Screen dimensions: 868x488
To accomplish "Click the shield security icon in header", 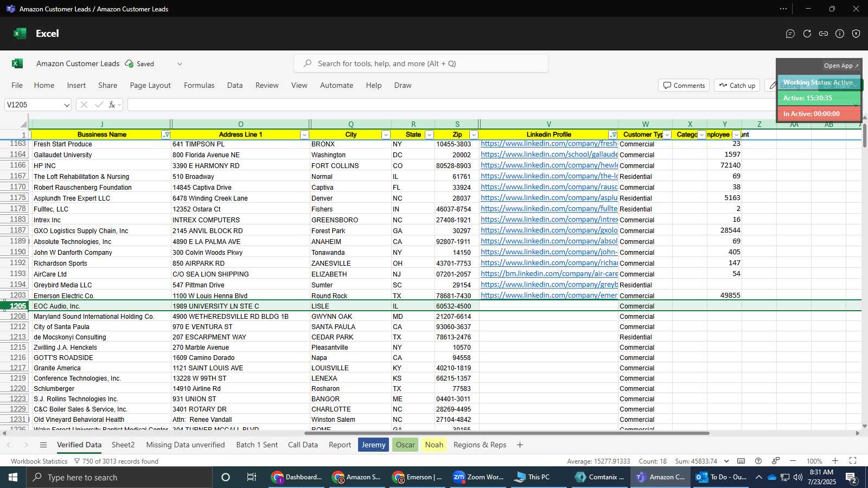I will (x=856, y=34).
